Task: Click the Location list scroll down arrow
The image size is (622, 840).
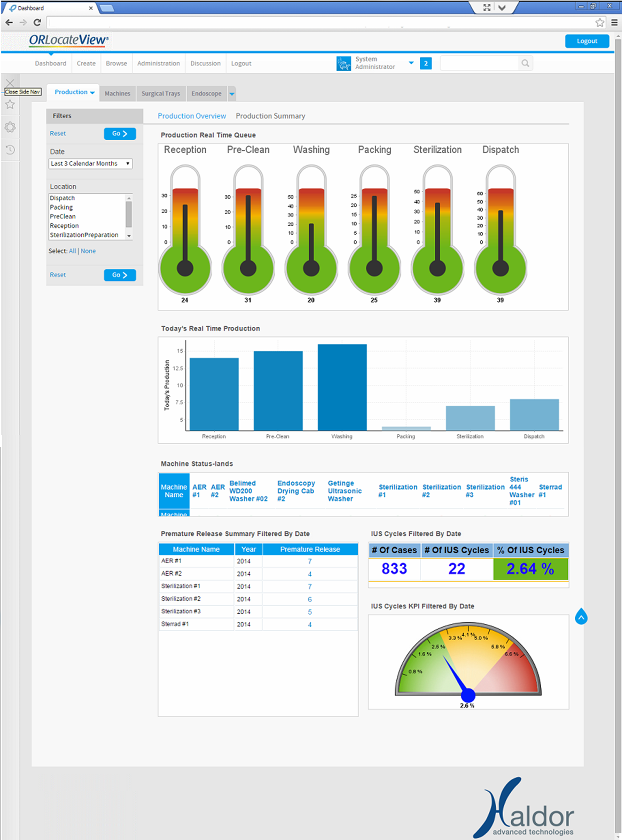Action: (129, 236)
